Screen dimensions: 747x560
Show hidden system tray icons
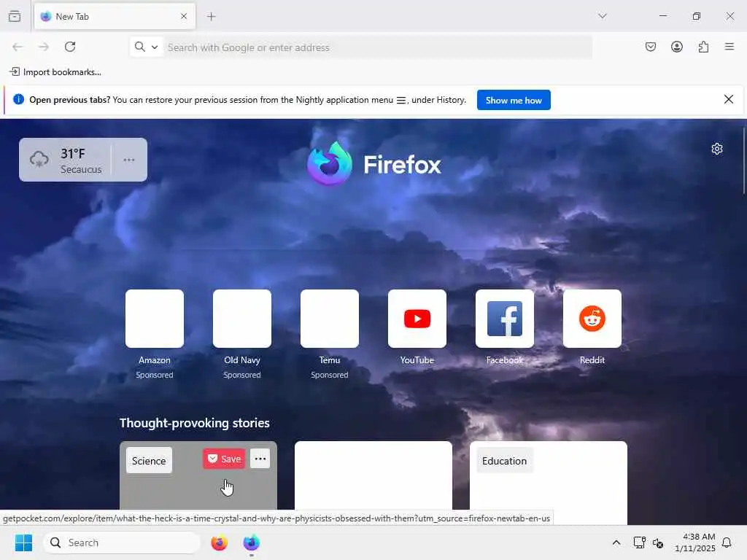616,542
